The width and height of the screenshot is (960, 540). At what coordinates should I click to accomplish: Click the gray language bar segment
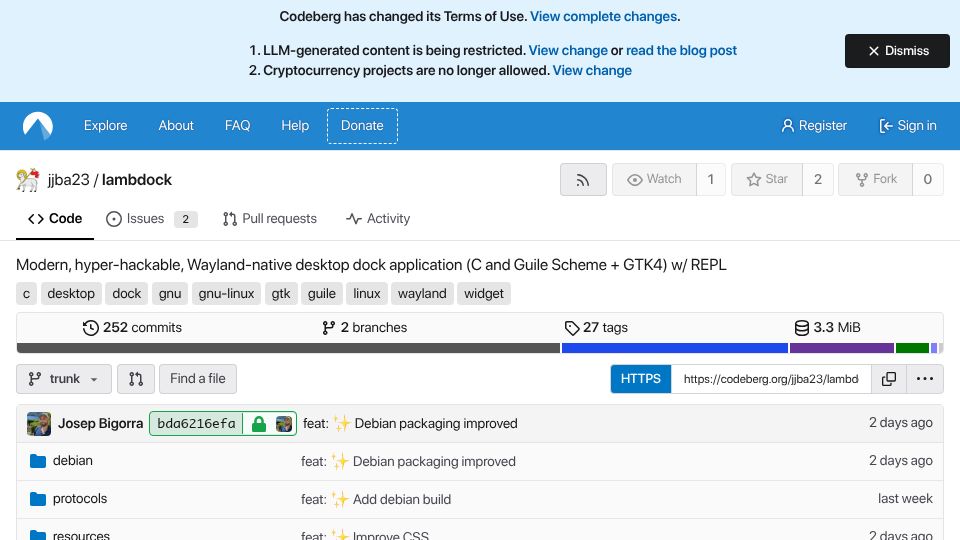[x=288, y=348]
